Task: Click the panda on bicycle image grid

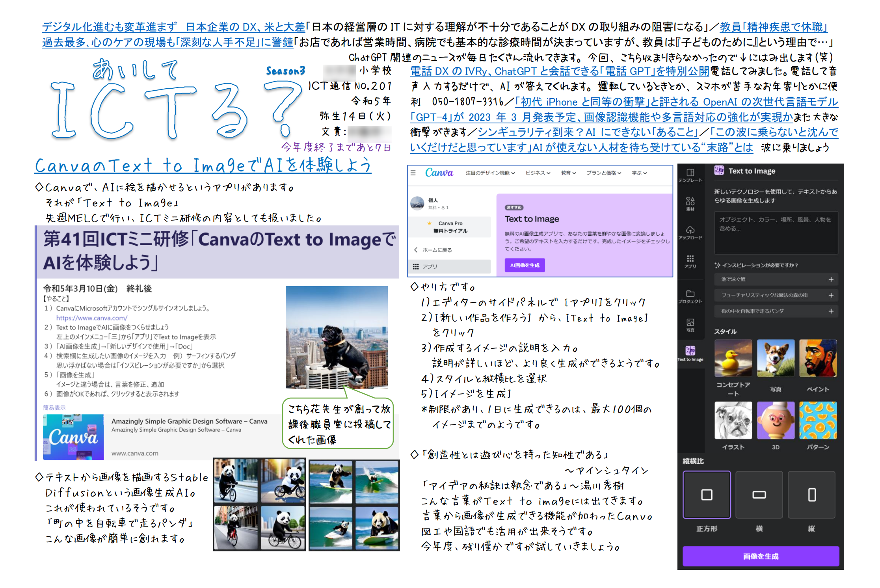Action: [259, 504]
